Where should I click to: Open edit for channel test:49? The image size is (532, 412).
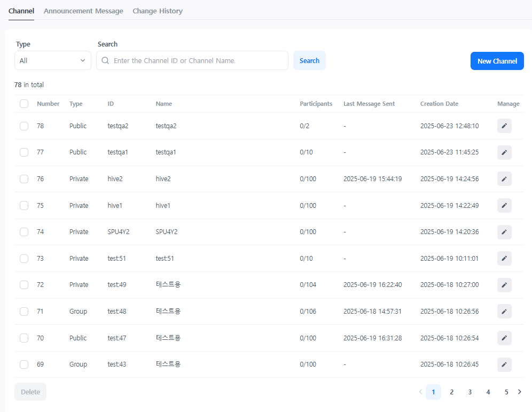tap(504, 285)
